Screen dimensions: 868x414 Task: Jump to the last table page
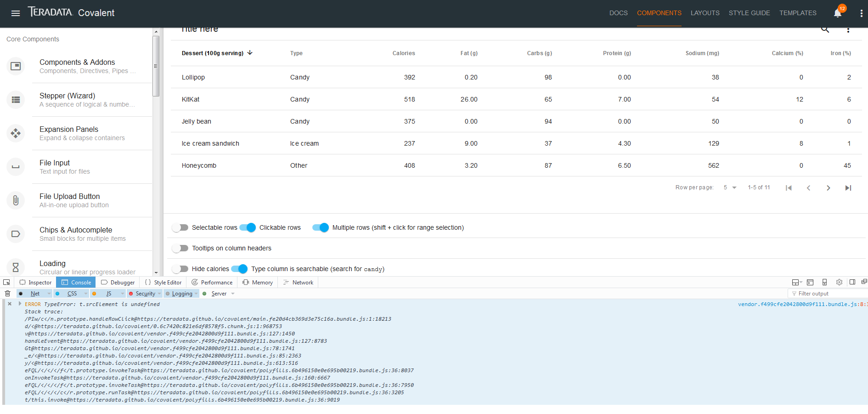click(848, 188)
